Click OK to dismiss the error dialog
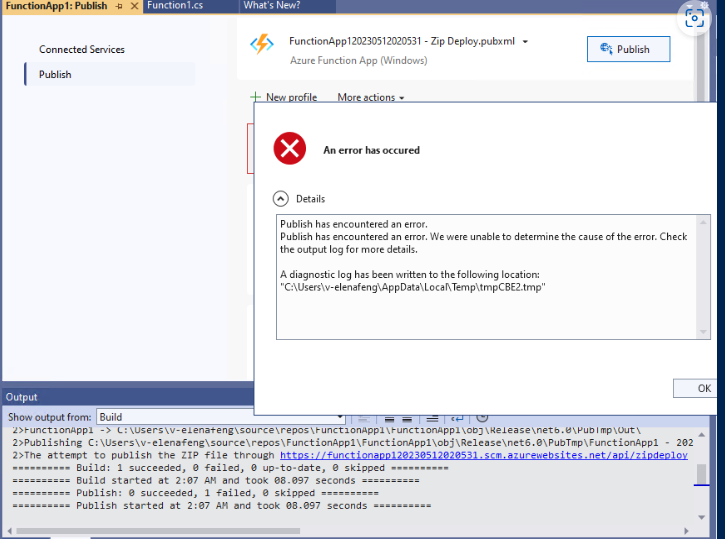Viewport: 725px width, 539px height. [x=695, y=388]
